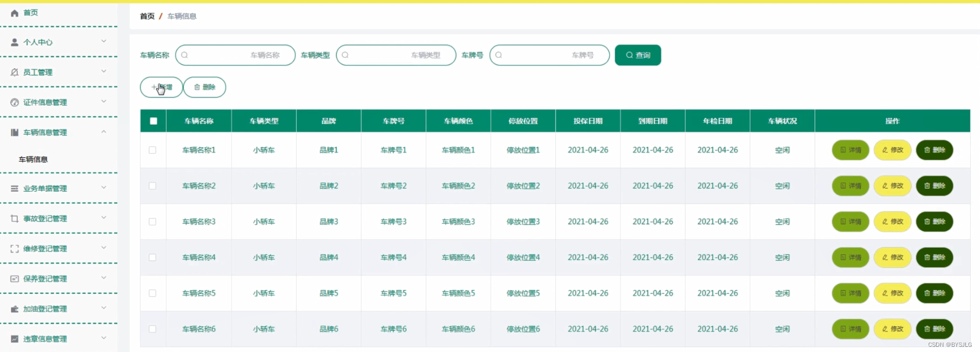This screenshot has width=980, height=352.
Task: Collapse the 车辆信息管理 menu chevron
Action: point(104,131)
